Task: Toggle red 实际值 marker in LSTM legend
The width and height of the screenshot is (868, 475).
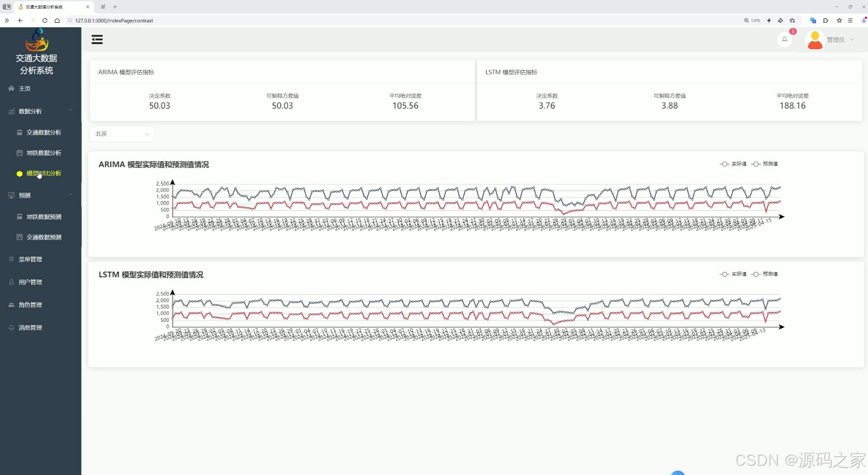Action: coord(725,274)
